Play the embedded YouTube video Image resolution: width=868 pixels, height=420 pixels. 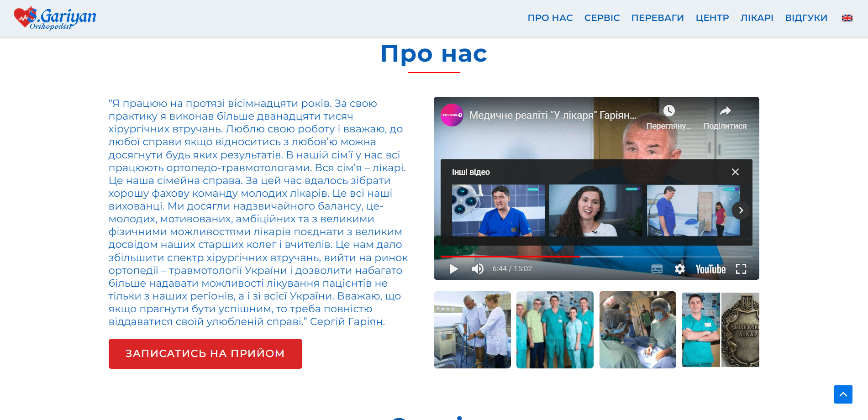(453, 269)
